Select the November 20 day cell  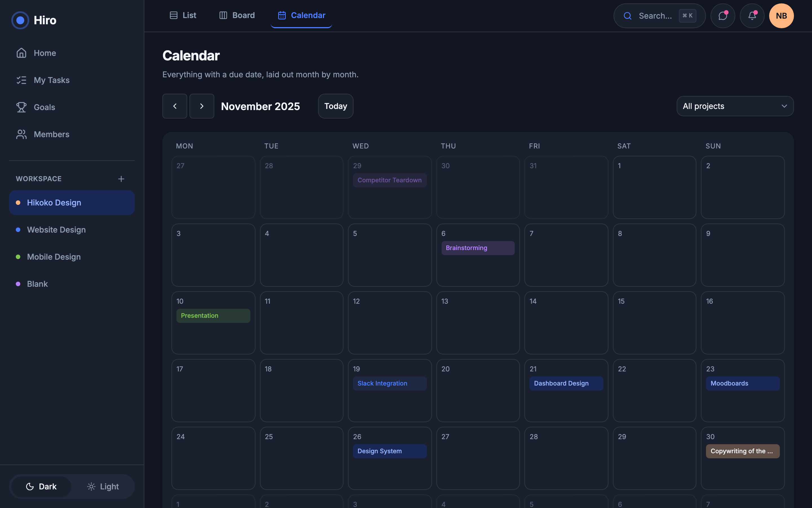tap(478, 391)
